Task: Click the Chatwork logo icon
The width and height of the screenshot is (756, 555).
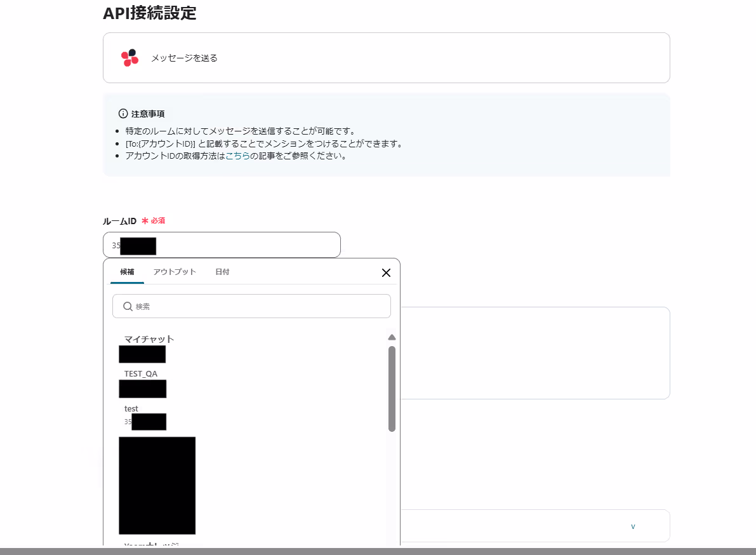Action: click(x=129, y=58)
